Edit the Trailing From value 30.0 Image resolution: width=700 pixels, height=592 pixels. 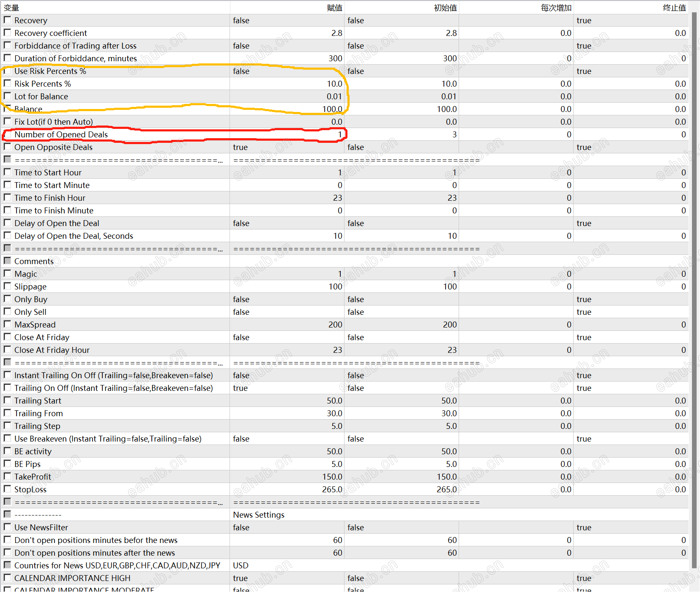pyautogui.click(x=287, y=413)
